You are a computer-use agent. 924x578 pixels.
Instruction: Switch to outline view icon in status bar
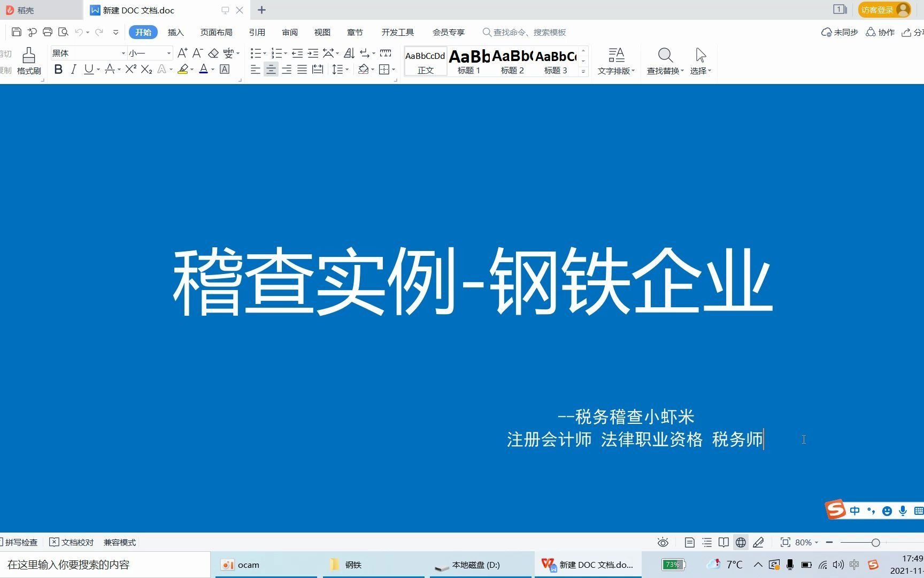click(x=707, y=542)
